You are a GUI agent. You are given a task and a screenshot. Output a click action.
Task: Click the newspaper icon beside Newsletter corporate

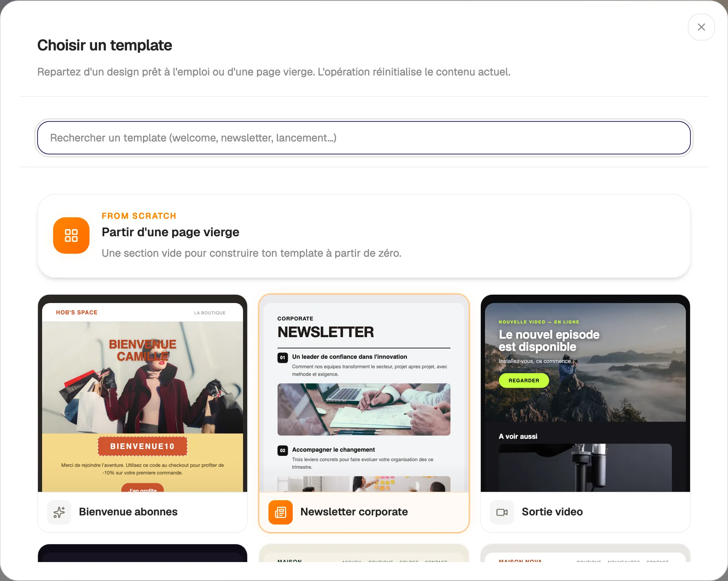tap(281, 512)
